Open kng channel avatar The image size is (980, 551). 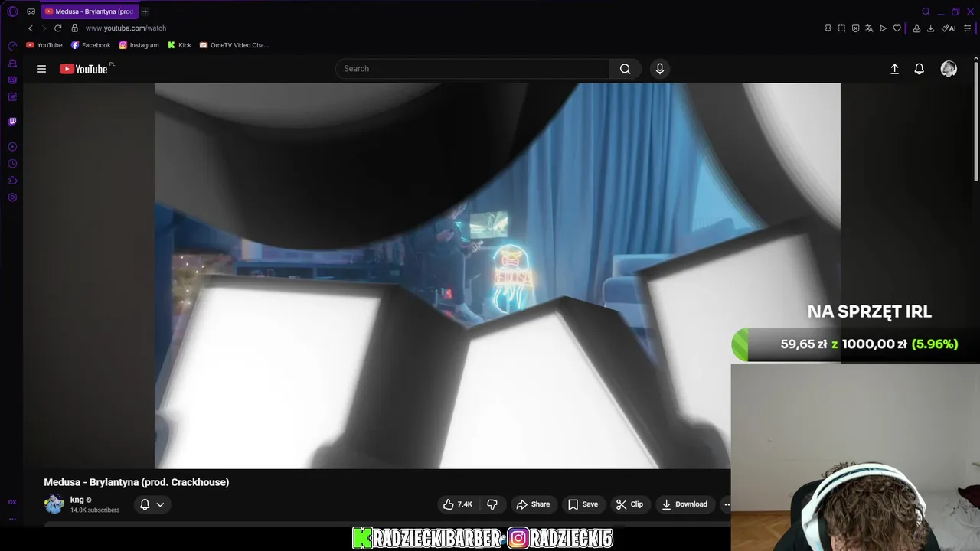(x=54, y=504)
